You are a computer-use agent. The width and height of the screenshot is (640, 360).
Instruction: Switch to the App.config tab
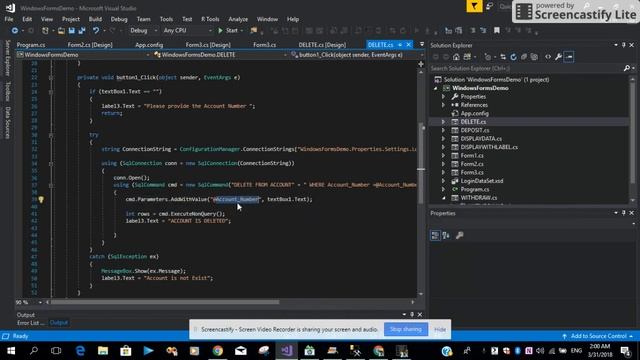(x=149, y=45)
